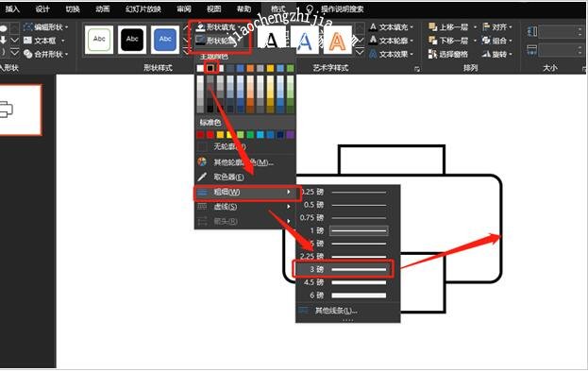Switch to the 切换 tab

click(73, 9)
